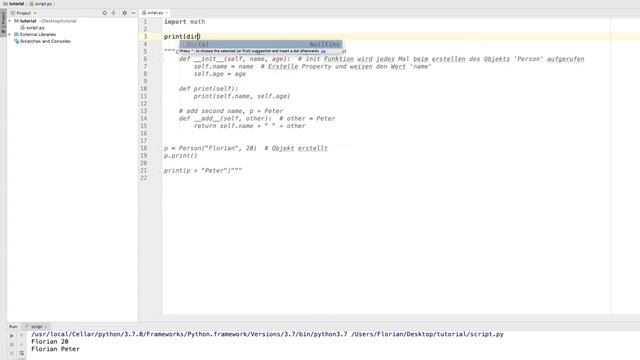640x360 pixels.
Task: Place cursor on 'import math' line
Action: [184, 22]
